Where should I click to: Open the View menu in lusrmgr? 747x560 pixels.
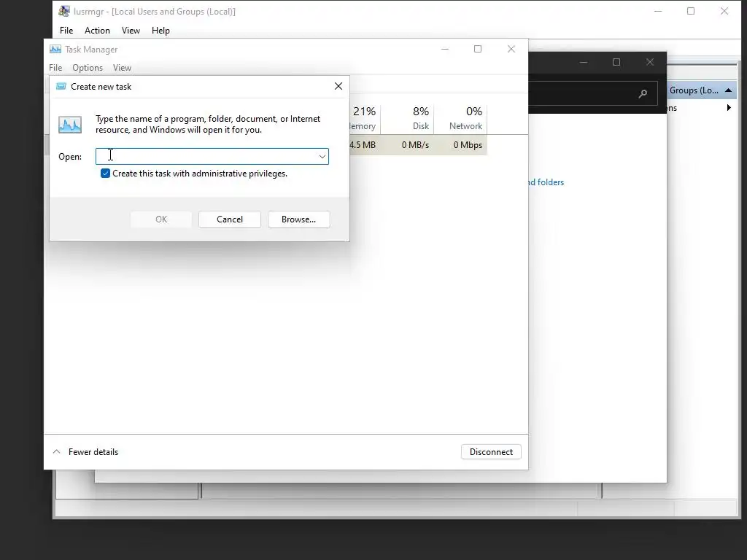pyautogui.click(x=131, y=31)
